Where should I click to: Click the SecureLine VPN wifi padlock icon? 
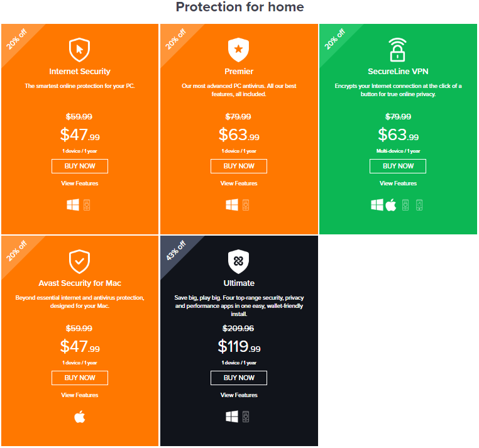(x=397, y=50)
